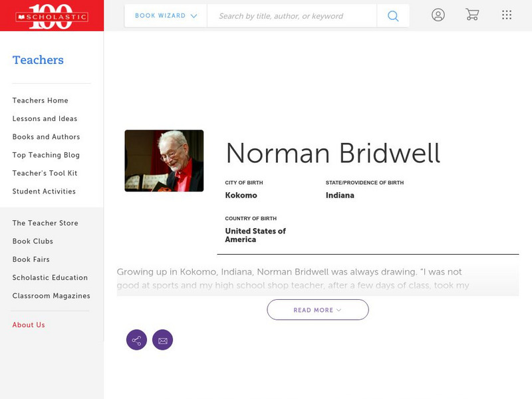Click Norman Bridwell's author photo

tap(164, 161)
